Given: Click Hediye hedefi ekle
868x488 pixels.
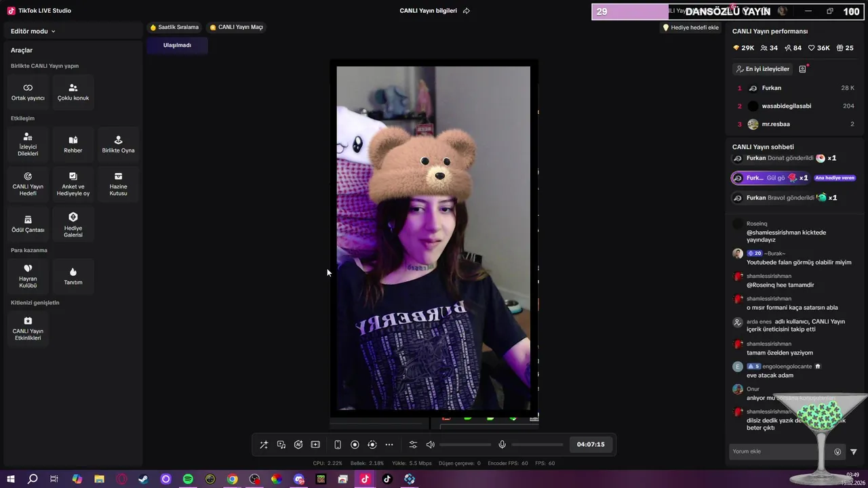Looking at the screenshot, I should [690, 28].
